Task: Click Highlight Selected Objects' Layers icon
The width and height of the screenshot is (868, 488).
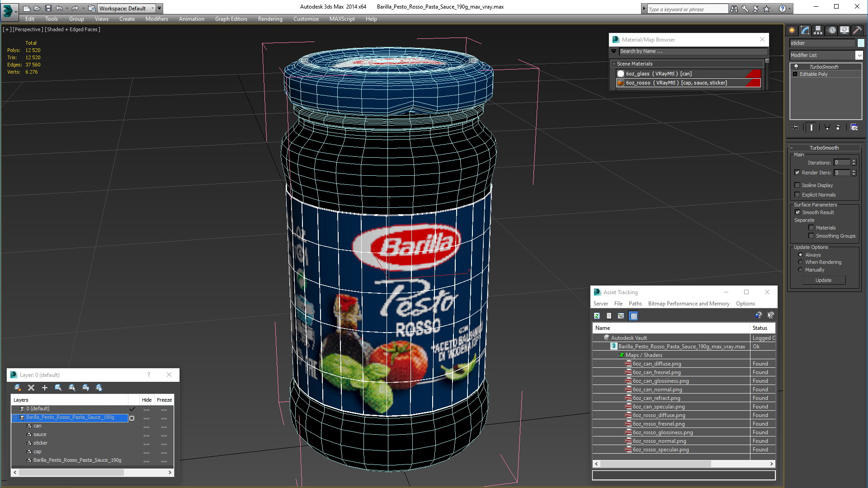Action: click(72, 388)
